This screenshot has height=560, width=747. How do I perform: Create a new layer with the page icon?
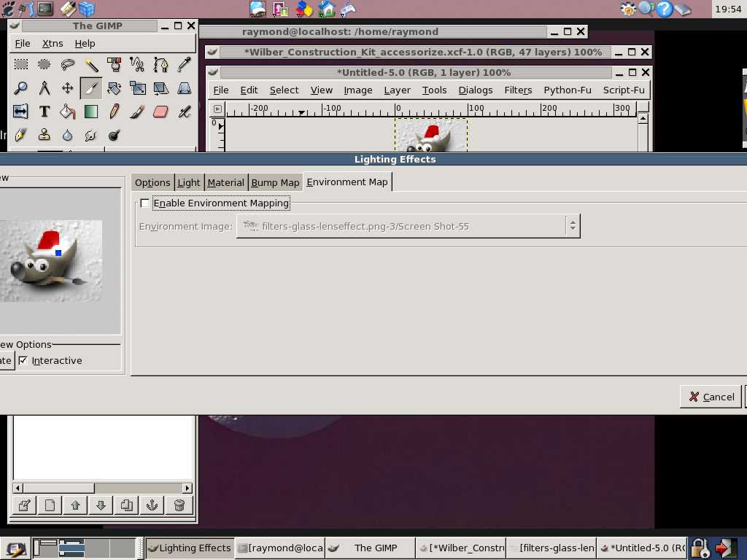coord(50,505)
